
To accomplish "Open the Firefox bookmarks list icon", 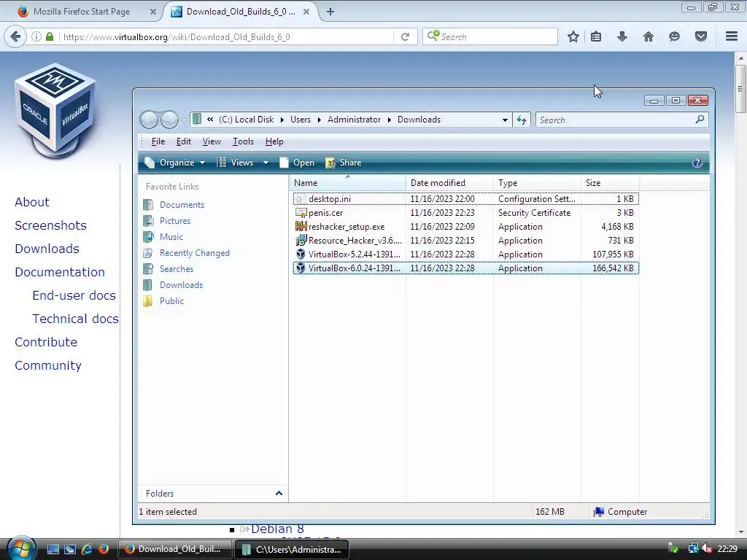I will [x=596, y=36].
